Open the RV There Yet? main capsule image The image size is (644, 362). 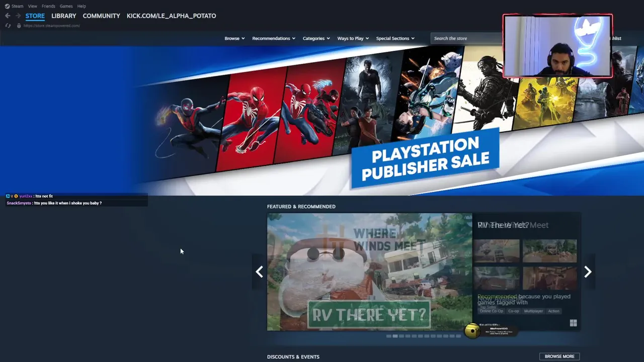369,272
